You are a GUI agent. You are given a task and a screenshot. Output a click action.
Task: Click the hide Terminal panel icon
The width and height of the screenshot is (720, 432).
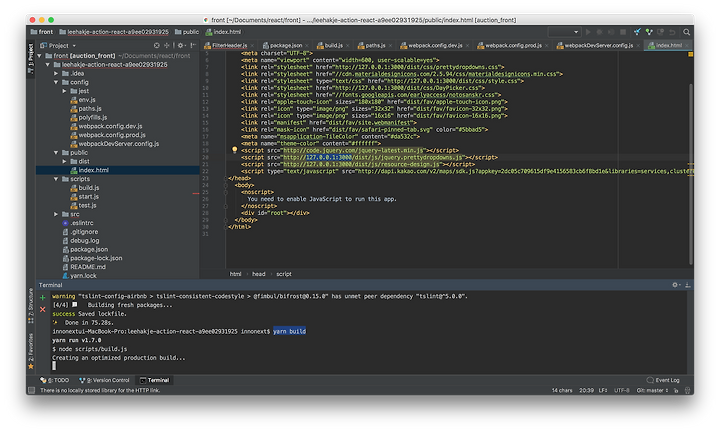click(x=688, y=285)
